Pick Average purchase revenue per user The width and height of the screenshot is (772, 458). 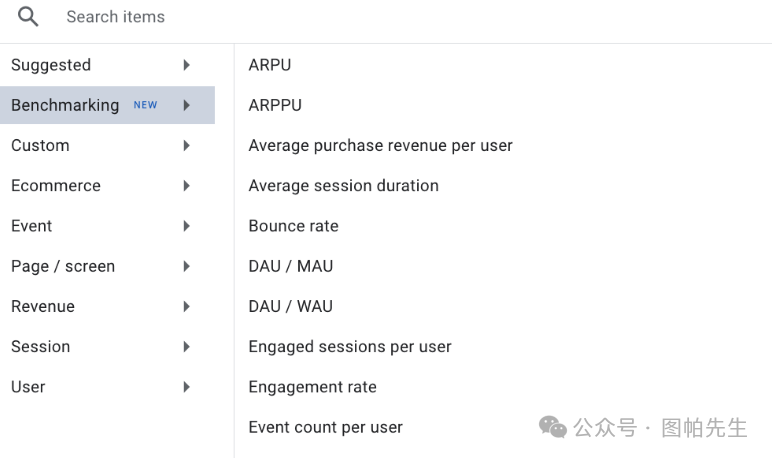(x=380, y=145)
